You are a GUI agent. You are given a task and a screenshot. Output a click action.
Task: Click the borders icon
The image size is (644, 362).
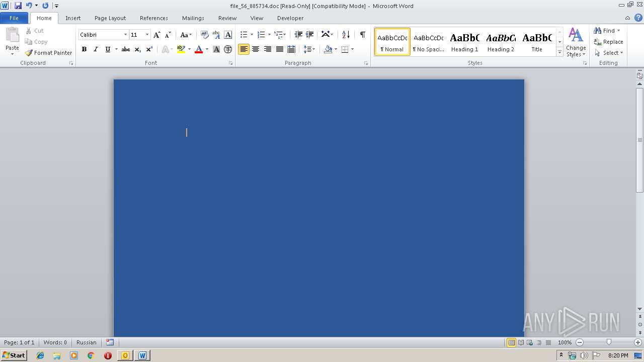tap(345, 49)
